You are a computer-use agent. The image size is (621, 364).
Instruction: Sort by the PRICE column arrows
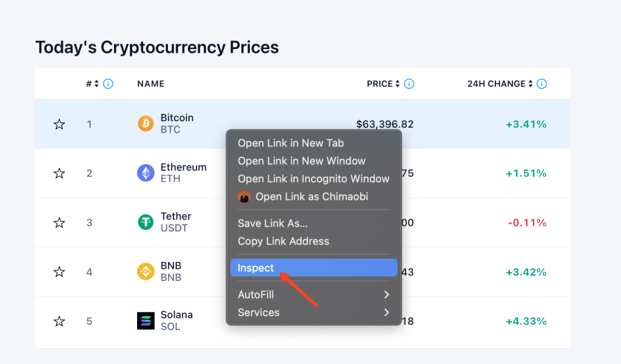pos(397,84)
